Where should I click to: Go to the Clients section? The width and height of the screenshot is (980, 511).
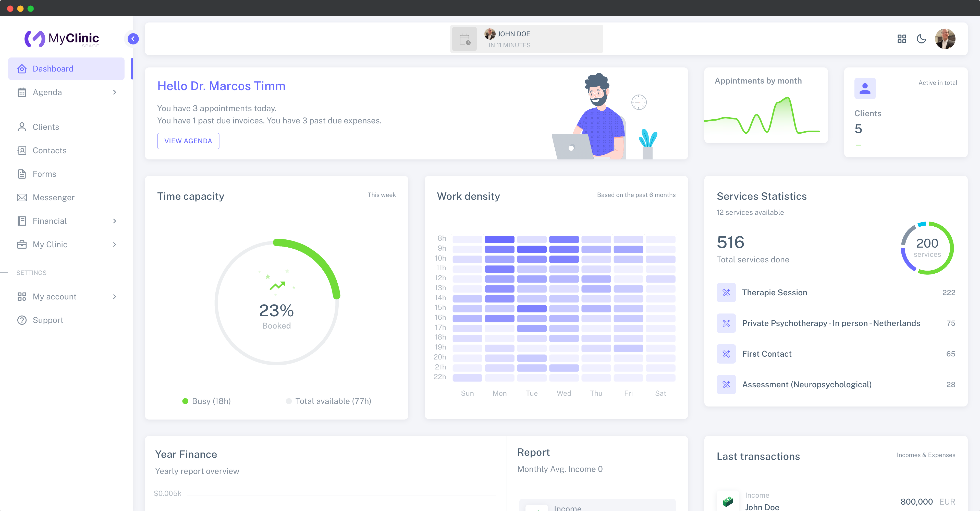[46, 127]
